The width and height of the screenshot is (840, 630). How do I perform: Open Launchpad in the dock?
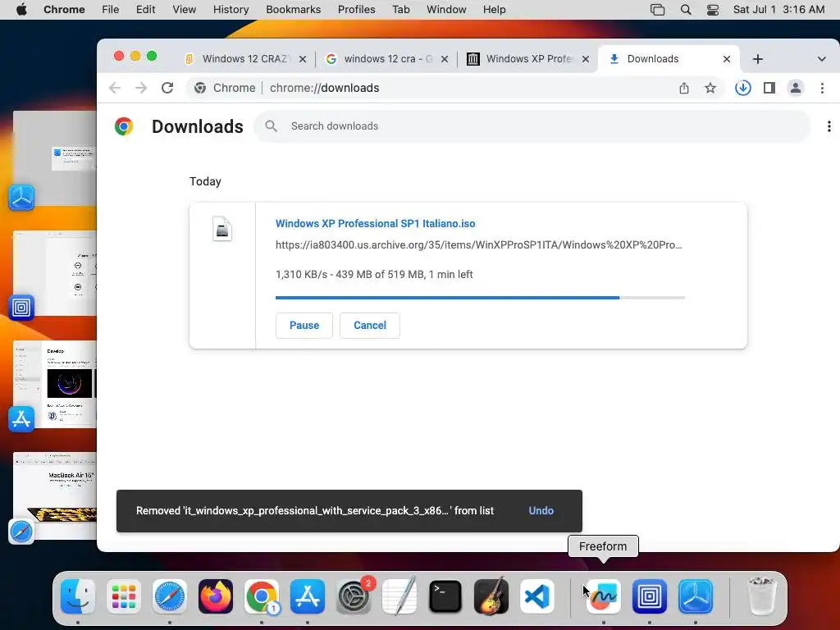[x=124, y=596]
